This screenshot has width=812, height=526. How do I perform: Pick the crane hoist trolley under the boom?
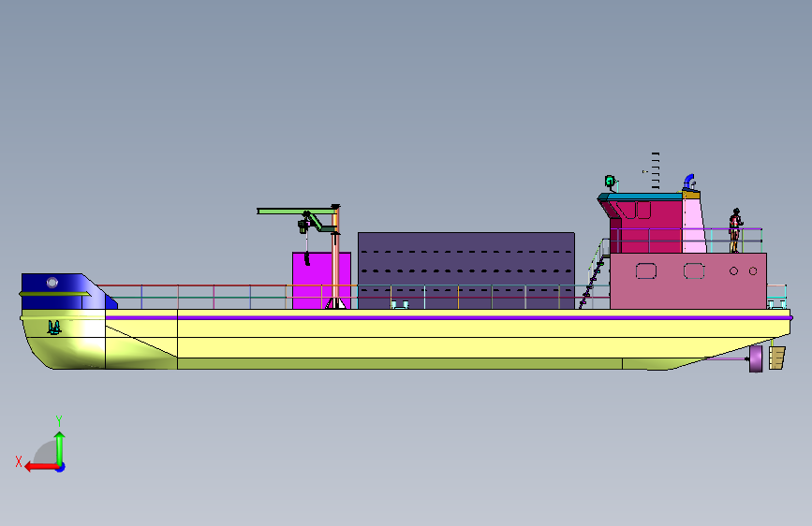pos(304,224)
